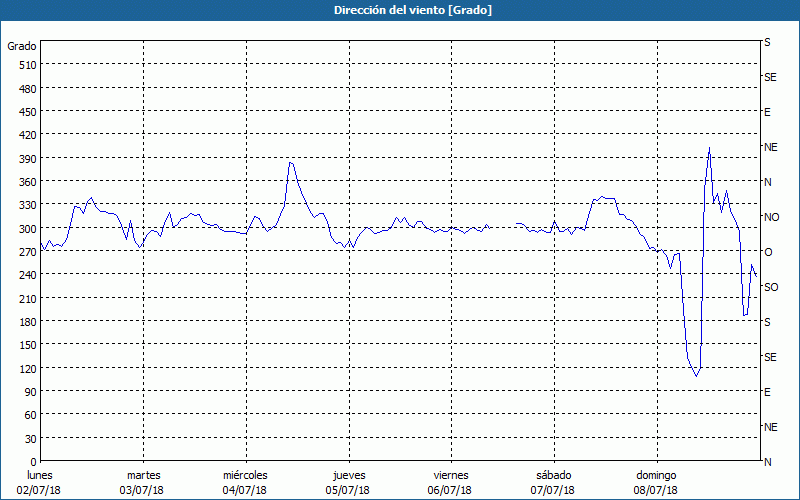Select the "N" compass label on the 360 gridline
Screen dimensions: 800x500
[768, 182]
